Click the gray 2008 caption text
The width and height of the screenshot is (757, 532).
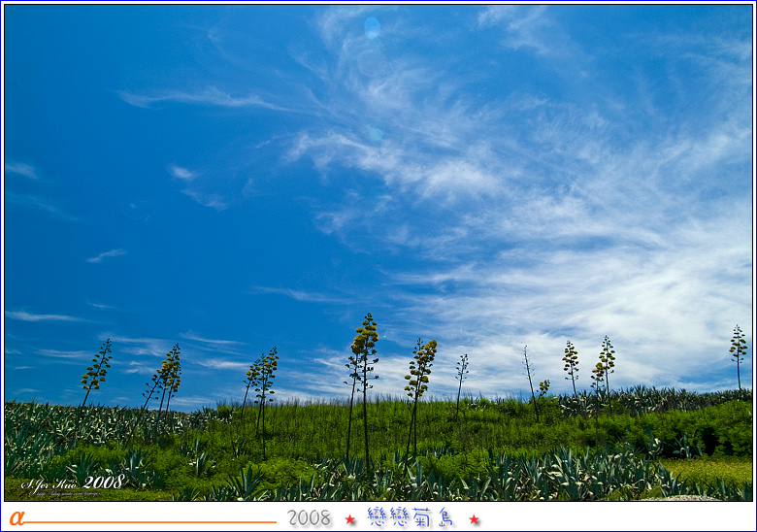309,518
